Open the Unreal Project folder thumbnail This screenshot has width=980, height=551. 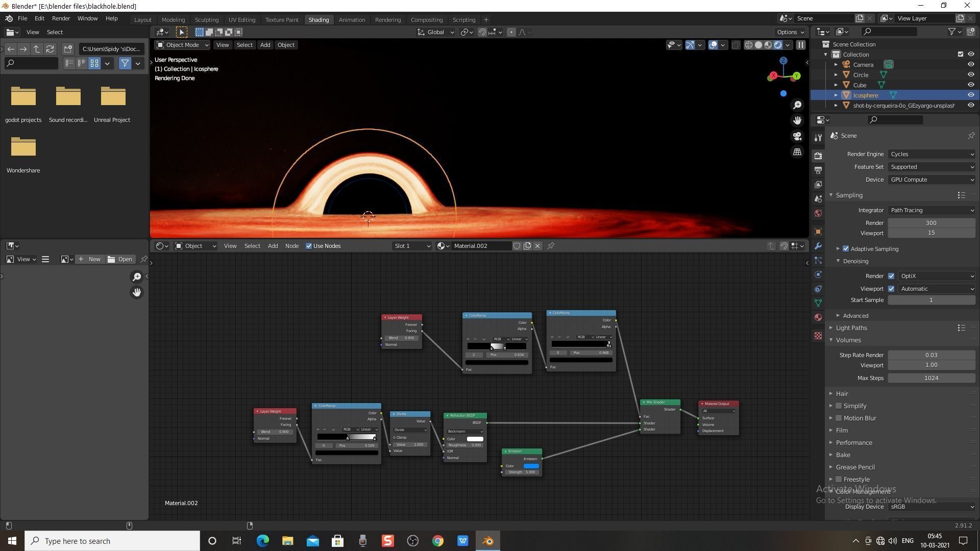pos(112,97)
